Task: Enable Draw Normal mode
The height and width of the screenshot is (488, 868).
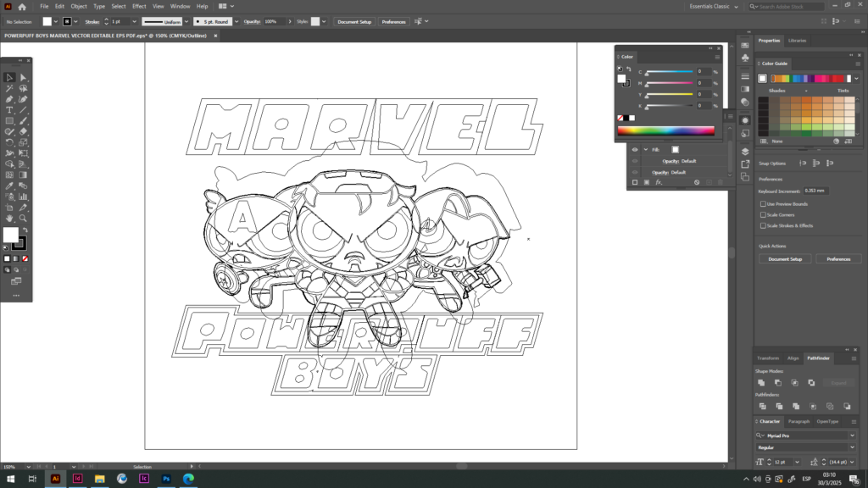Action: [x=7, y=270]
